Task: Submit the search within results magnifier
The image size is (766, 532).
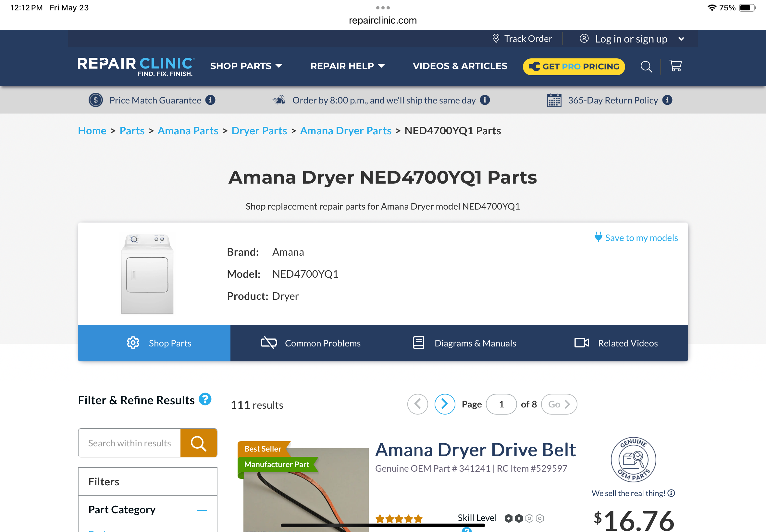Action: click(198, 443)
